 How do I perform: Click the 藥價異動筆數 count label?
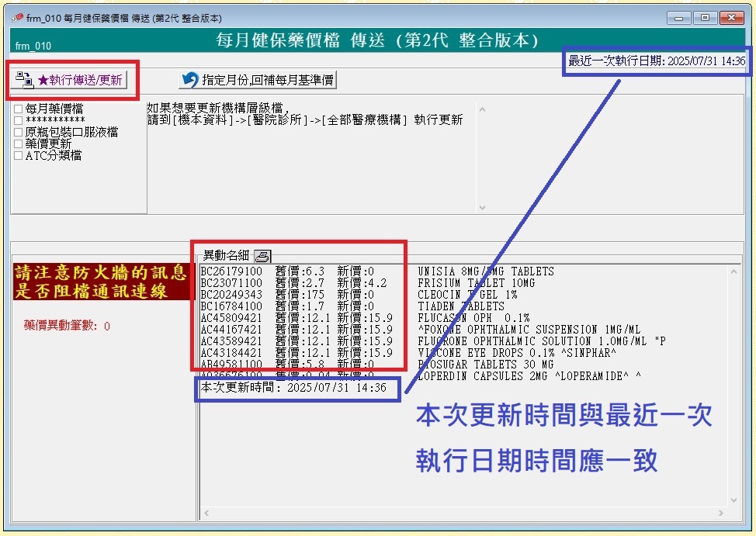[67, 326]
